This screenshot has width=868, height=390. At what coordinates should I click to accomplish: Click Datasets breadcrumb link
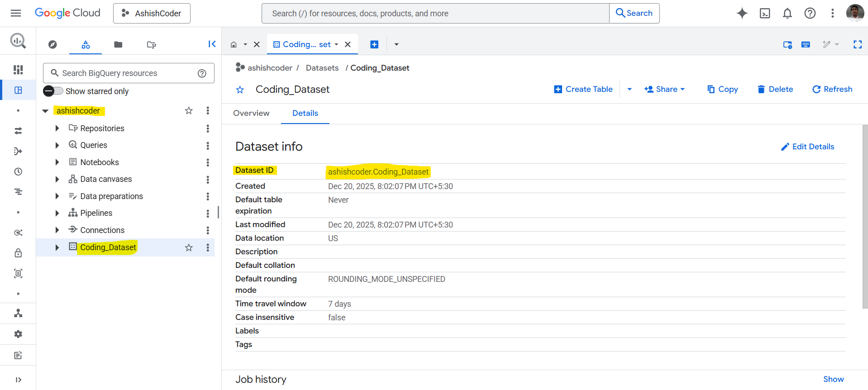tap(322, 68)
